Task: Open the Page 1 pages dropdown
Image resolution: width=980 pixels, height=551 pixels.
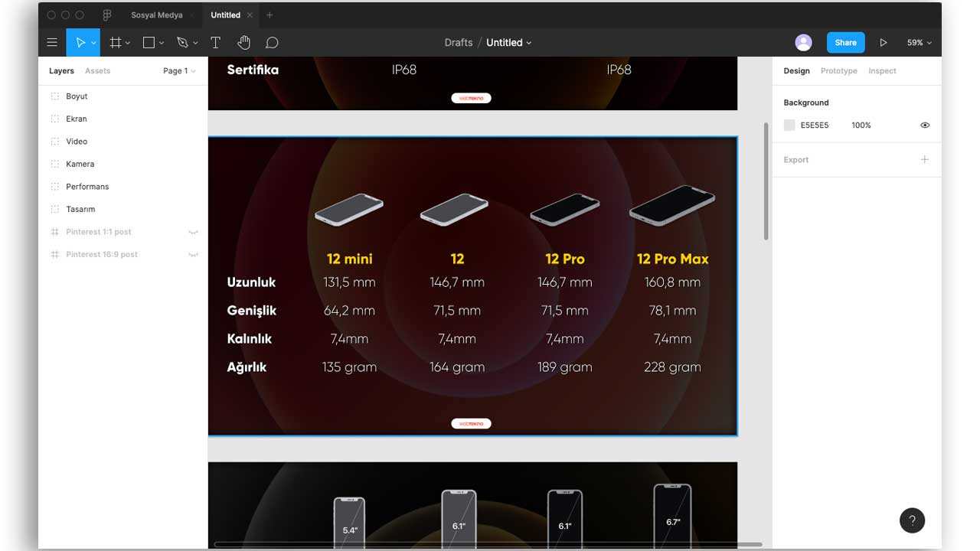Action: click(179, 70)
